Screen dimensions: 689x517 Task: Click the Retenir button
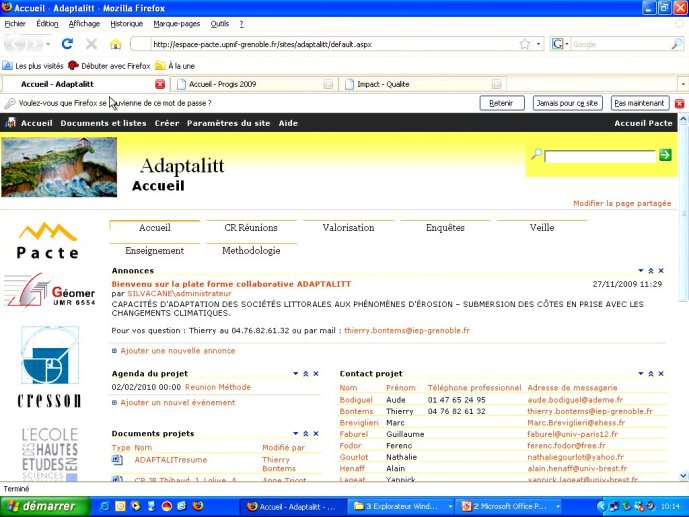501,103
